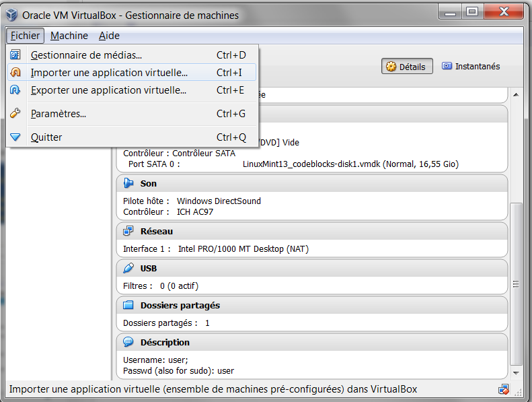Click the USB plug icon

128,268
